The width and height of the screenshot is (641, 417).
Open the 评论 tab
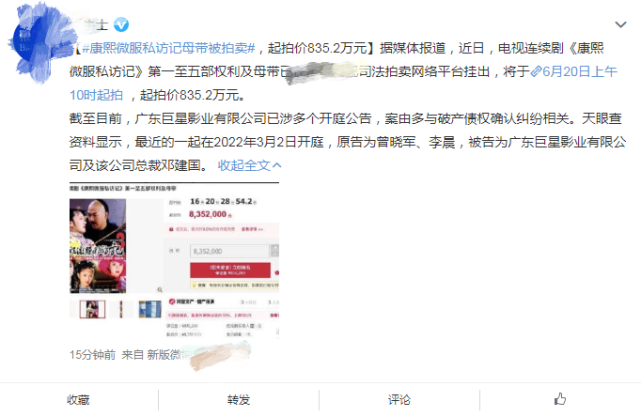tap(399, 399)
